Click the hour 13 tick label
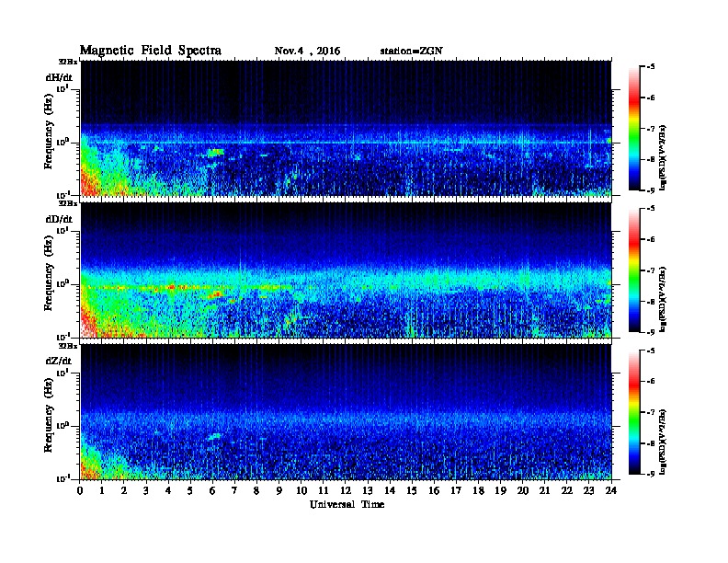 (369, 490)
